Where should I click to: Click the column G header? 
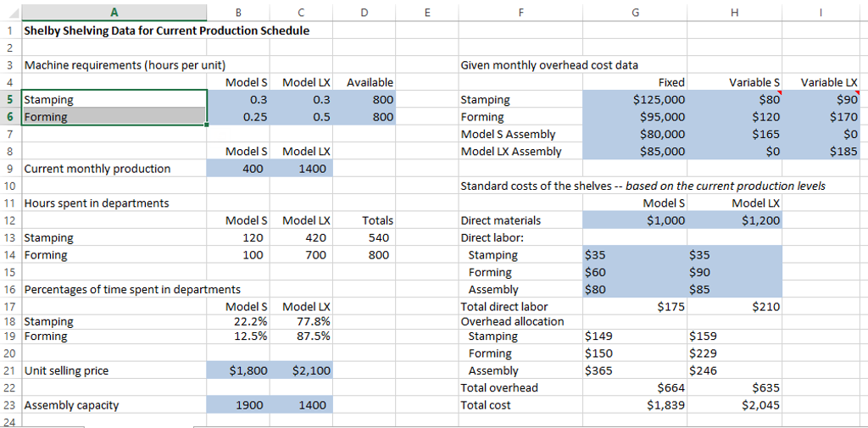[x=636, y=12]
